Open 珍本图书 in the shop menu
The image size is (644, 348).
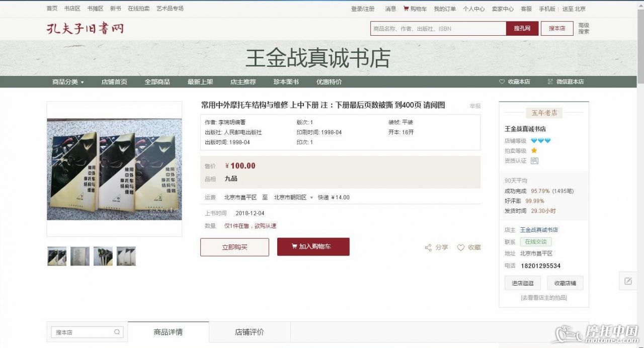tap(286, 81)
